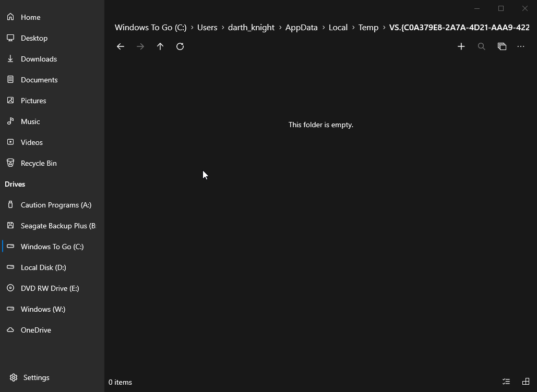Screen dimensions: 537x392
Task: Open Settings at sidebar bottom
Action: pos(52,377)
